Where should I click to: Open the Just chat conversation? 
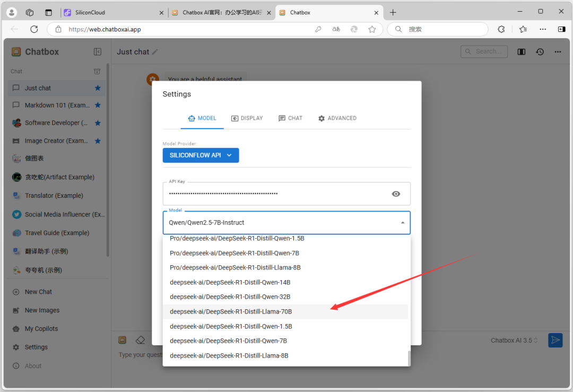(x=57, y=88)
